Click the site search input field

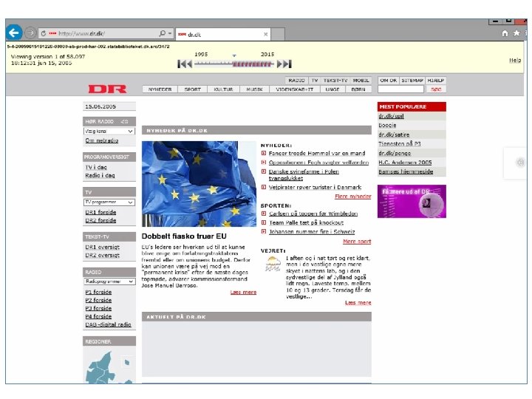pyautogui.click(x=400, y=89)
